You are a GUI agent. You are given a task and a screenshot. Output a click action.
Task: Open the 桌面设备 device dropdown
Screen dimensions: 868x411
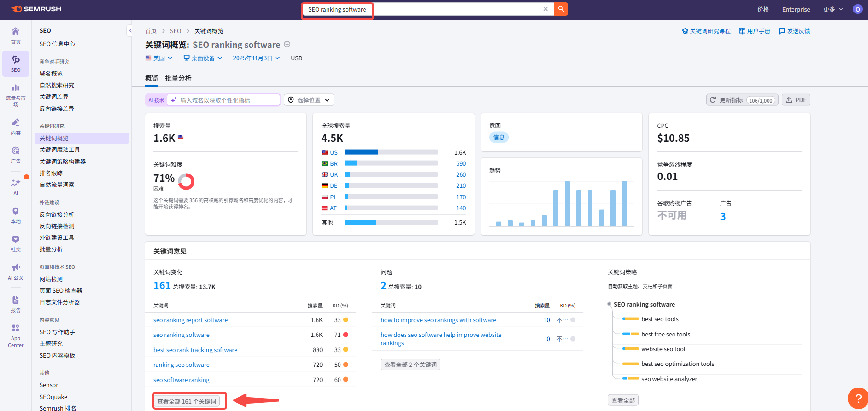[x=203, y=58]
